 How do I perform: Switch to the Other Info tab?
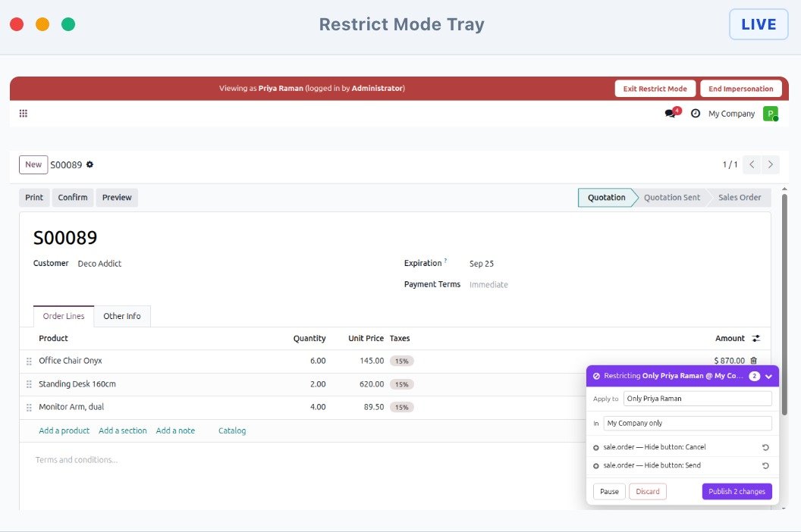[121, 316]
